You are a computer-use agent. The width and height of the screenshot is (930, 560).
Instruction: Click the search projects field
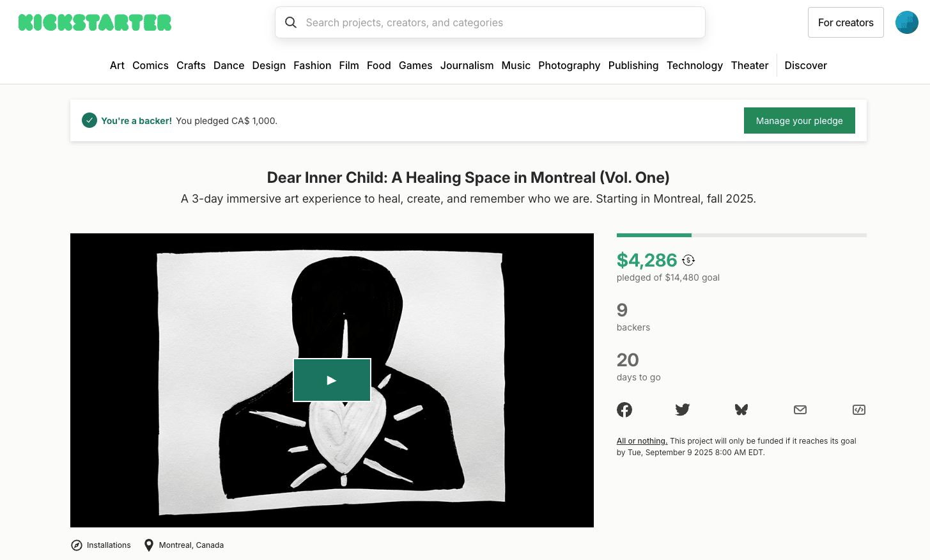click(x=490, y=22)
